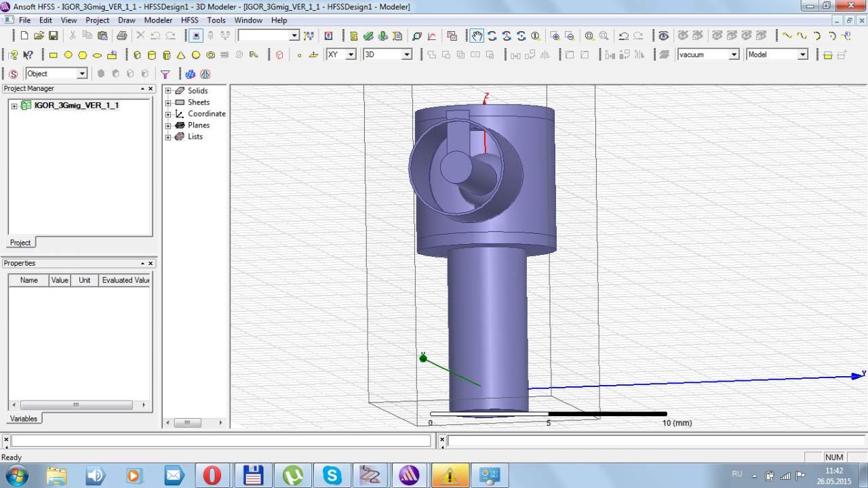Expand the Planes tree node
The width and height of the screenshot is (868, 488).
click(x=168, y=125)
